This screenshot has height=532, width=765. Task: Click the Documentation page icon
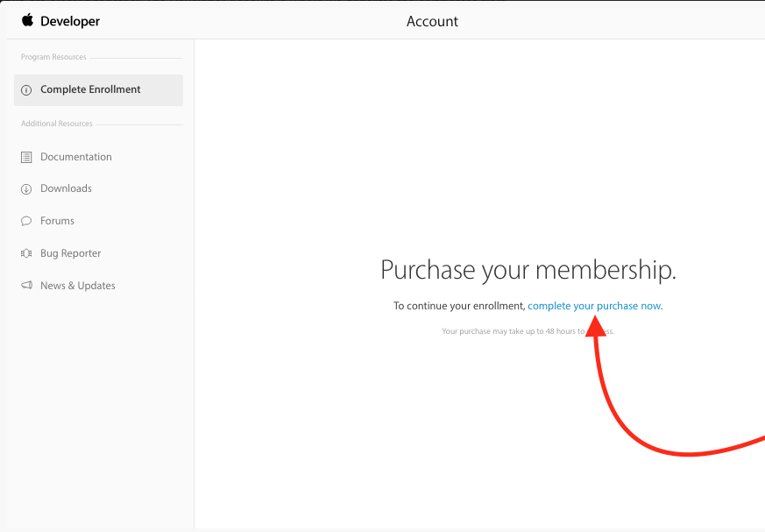26,157
